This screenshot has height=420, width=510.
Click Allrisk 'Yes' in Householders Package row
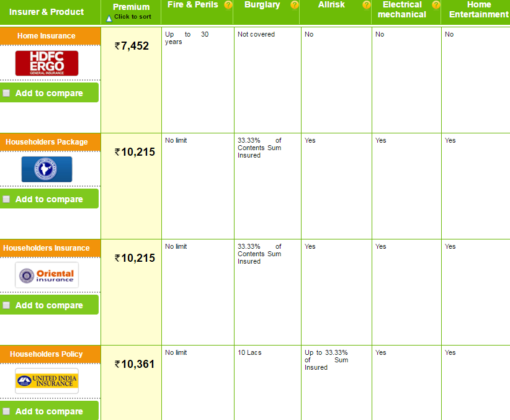pos(310,140)
